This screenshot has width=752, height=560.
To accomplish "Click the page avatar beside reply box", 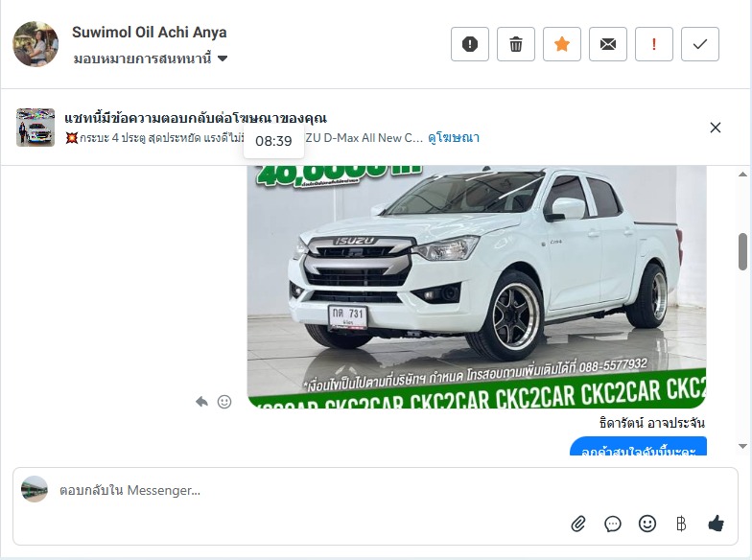I will [35, 489].
